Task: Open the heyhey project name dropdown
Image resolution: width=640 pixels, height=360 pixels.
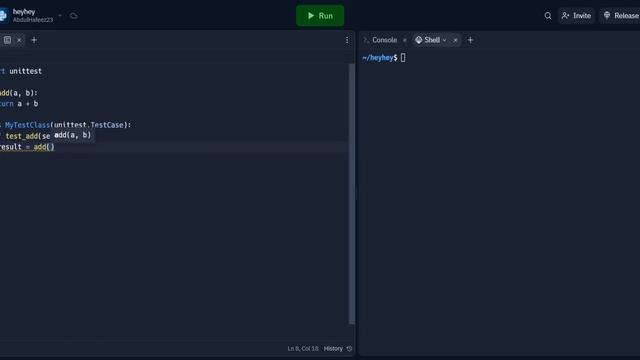Action: coord(60,16)
